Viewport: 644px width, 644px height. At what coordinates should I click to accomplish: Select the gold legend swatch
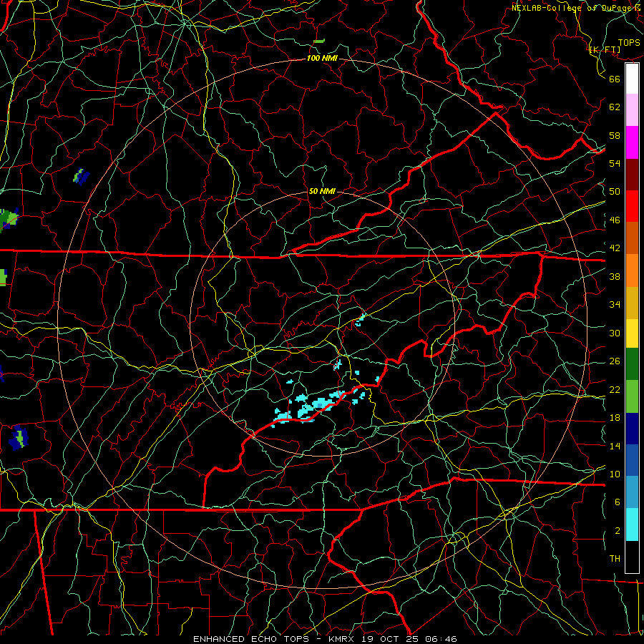pyautogui.click(x=632, y=303)
